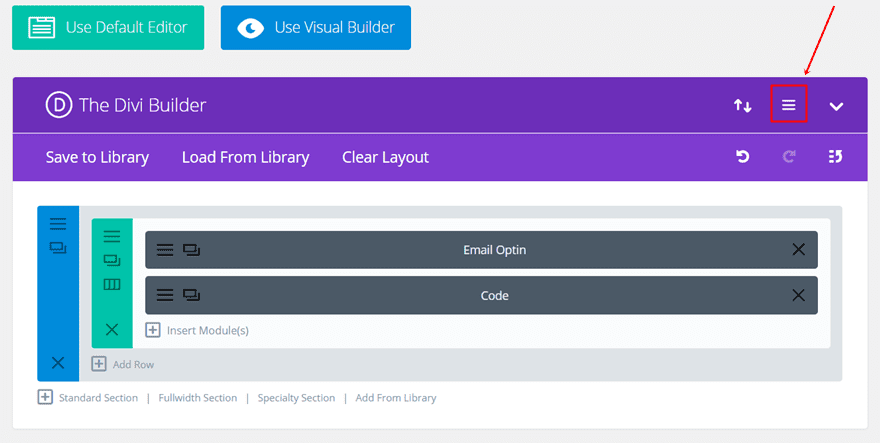Delete the blue section
This screenshot has width=880, height=443.
(58, 363)
